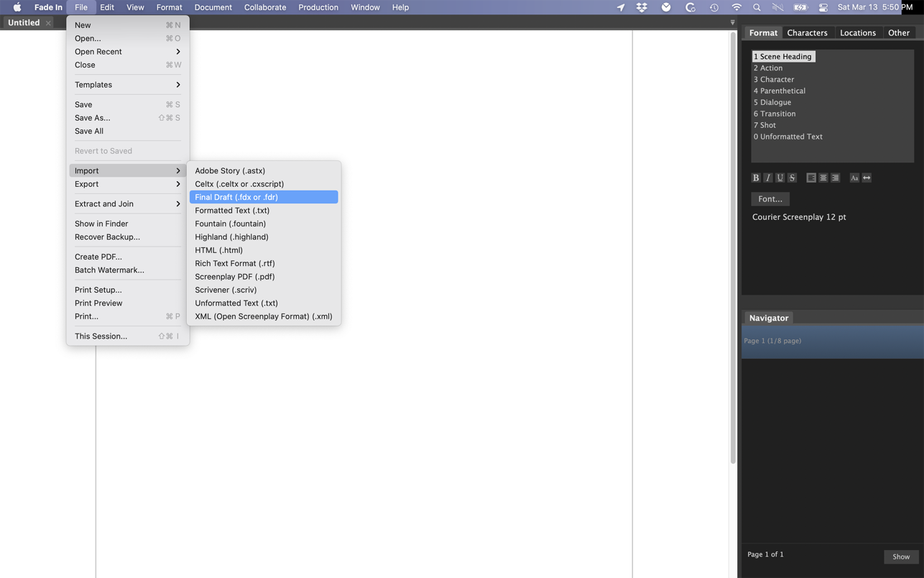Click the Aa change case icon

(x=854, y=178)
